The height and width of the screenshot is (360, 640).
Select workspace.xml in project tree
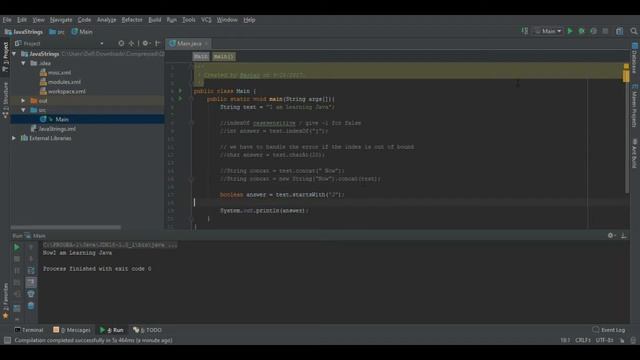point(63,91)
